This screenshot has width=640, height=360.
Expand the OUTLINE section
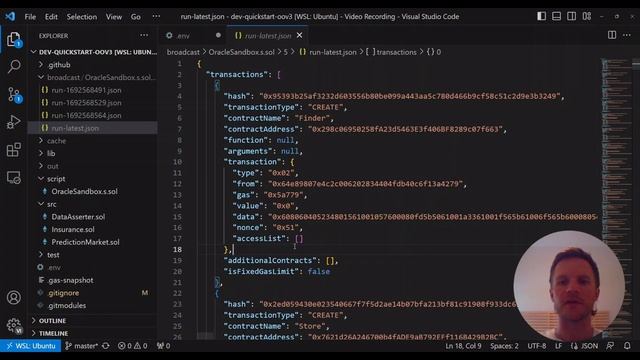(94, 321)
